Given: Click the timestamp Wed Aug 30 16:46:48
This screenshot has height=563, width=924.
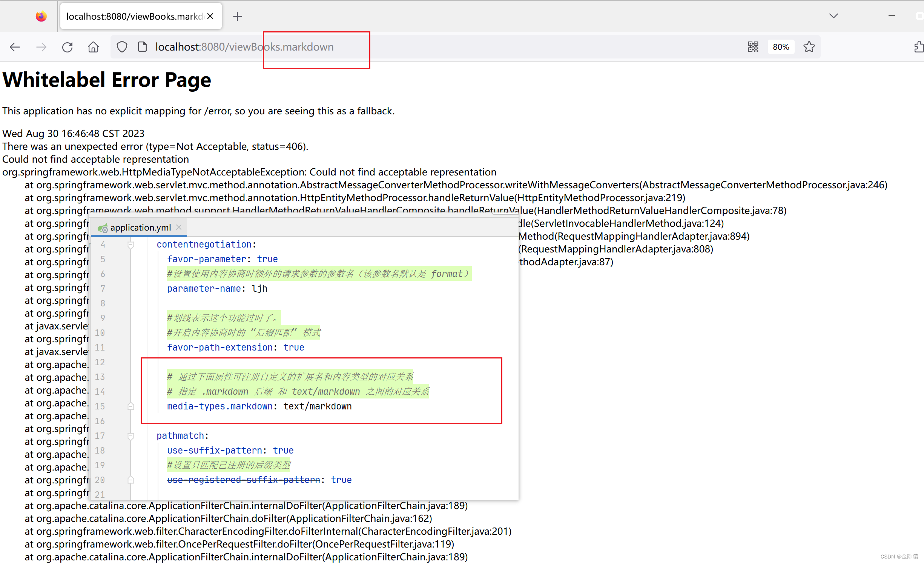Looking at the screenshot, I should (74, 134).
